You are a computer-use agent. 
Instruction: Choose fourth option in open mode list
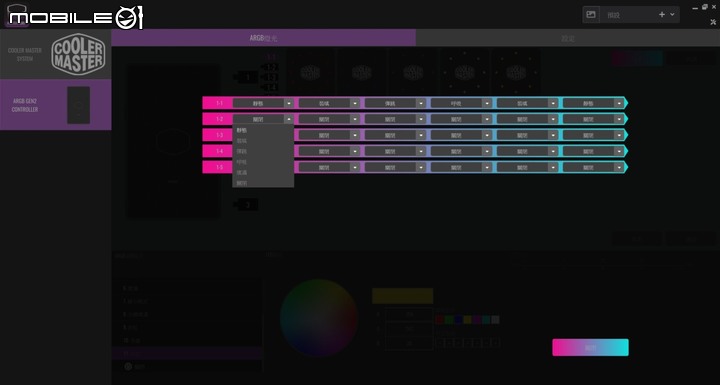tap(263, 162)
